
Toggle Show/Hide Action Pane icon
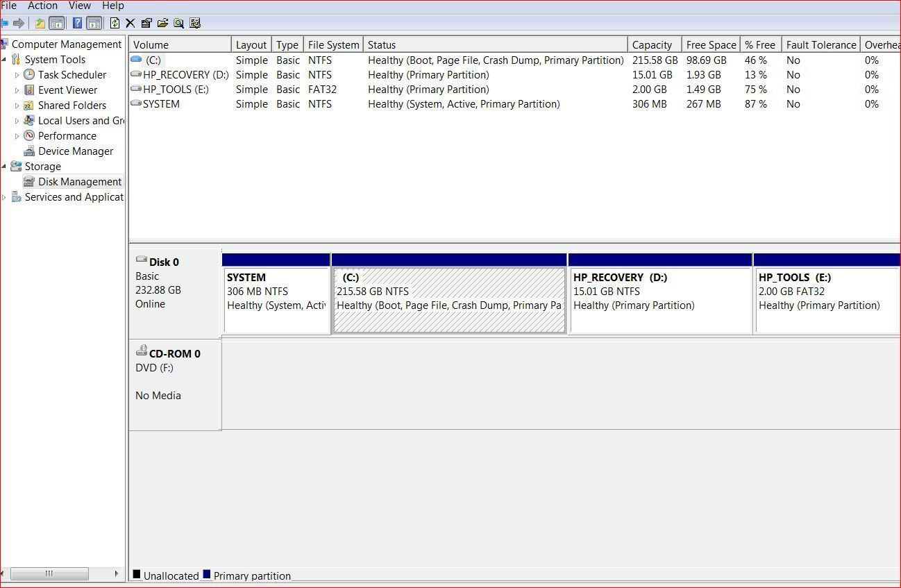click(94, 23)
